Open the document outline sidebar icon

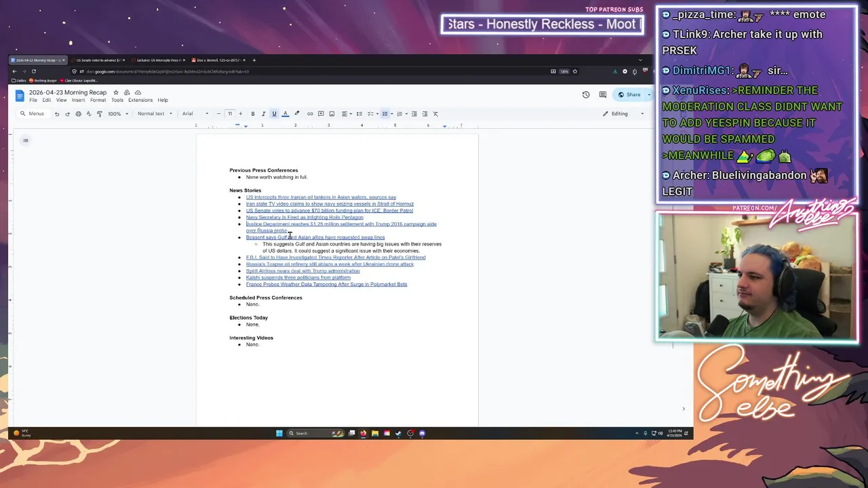(x=25, y=140)
